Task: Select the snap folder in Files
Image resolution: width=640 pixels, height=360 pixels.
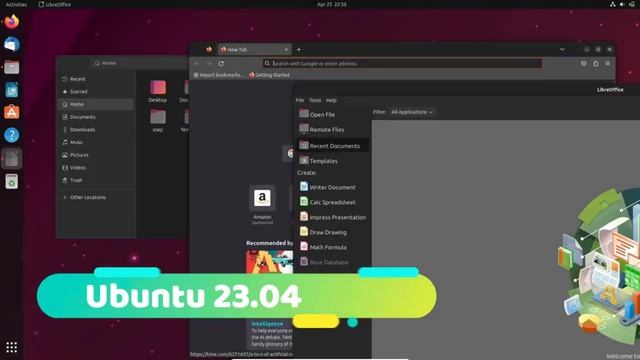Action: pyautogui.click(x=158, y=121)
